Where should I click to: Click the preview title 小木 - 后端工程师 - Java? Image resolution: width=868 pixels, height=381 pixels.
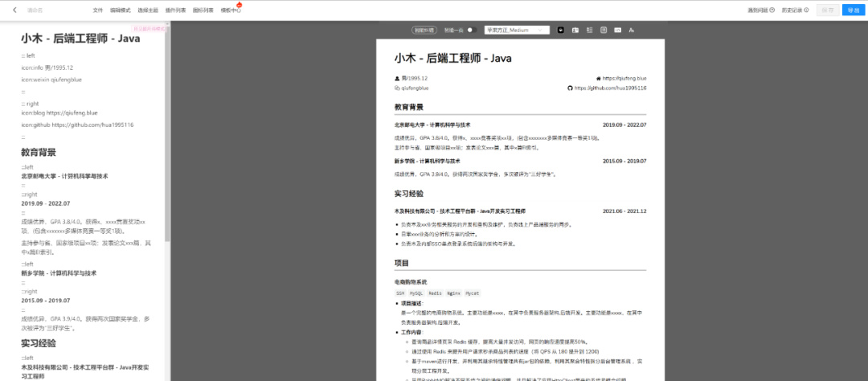[x=452, y=58]
